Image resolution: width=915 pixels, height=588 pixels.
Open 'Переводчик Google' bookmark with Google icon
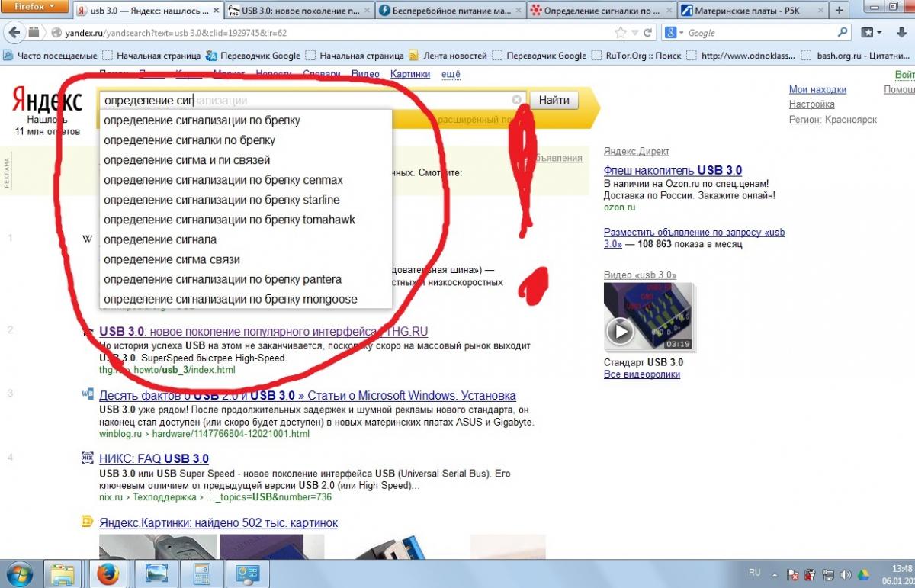(254, 56)
